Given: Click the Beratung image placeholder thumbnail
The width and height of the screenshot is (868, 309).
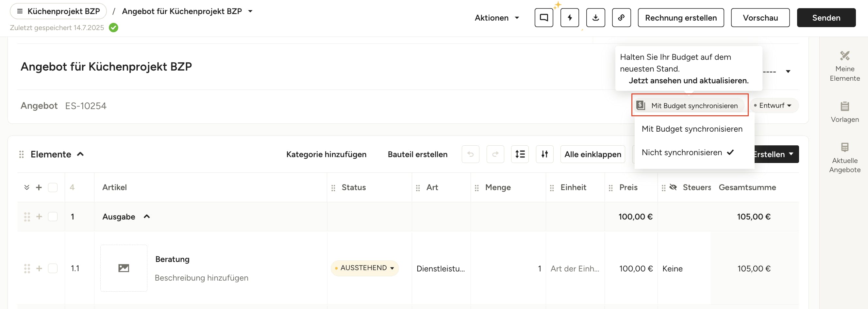Looking at the screenshot, I should click(124, 268).
